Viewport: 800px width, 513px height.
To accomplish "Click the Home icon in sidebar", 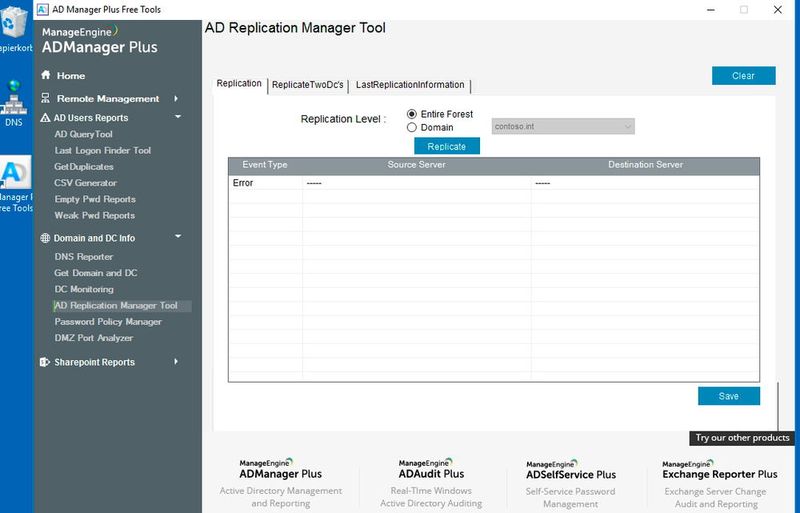I will pyautogui.click(x=45, y=76).
